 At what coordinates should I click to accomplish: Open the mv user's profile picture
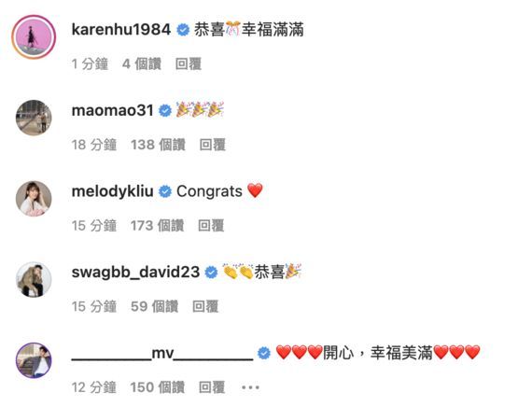click(34, 360)
